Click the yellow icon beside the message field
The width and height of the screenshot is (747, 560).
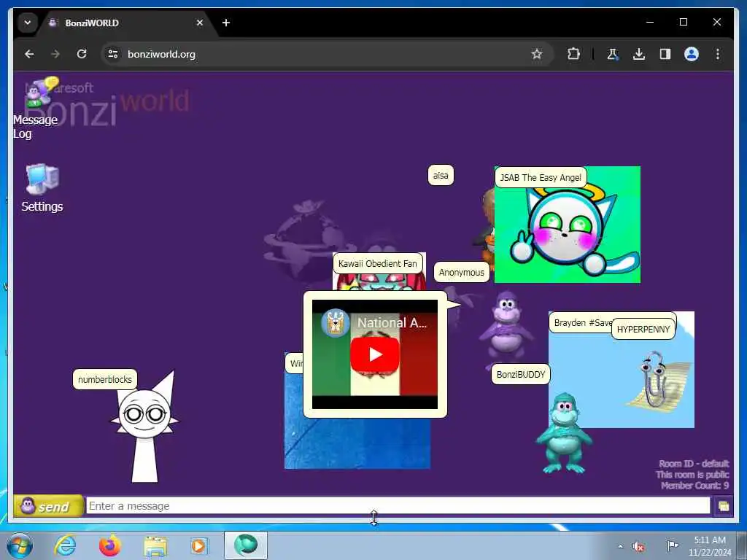723,506
